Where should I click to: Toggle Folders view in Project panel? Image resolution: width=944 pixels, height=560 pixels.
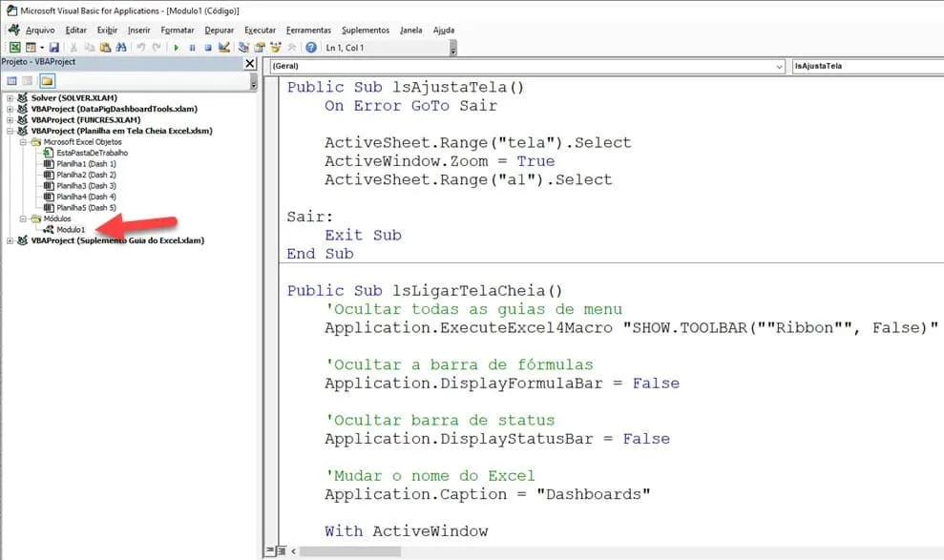pos(47,80)
